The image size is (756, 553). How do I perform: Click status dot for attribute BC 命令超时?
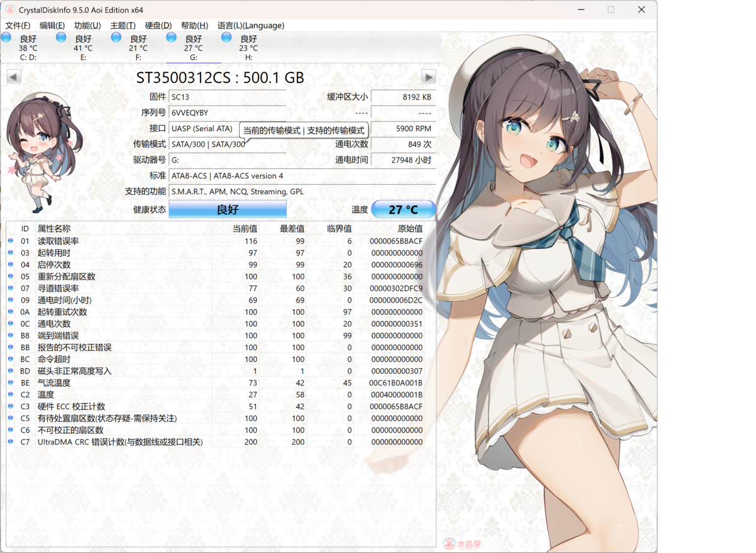click(x=11, y=359)
